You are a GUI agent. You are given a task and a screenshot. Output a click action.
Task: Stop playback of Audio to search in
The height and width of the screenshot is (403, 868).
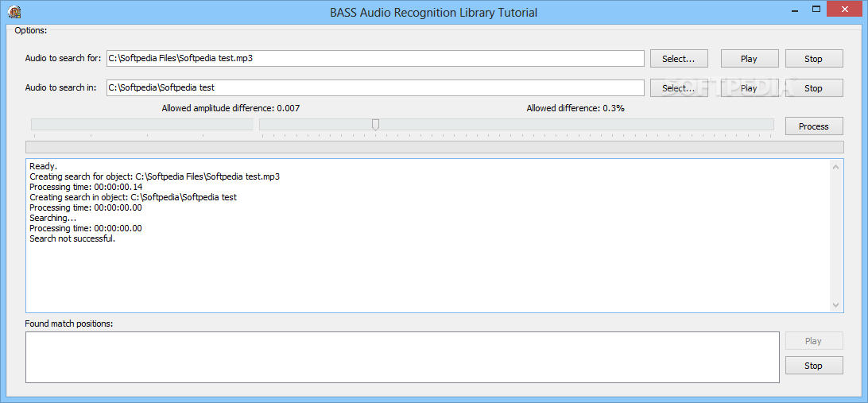(x=814, y=88)
